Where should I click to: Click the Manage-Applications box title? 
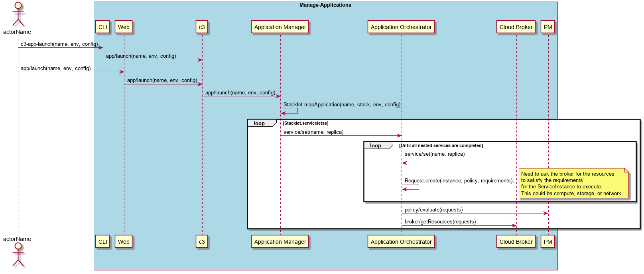point(325,5)
